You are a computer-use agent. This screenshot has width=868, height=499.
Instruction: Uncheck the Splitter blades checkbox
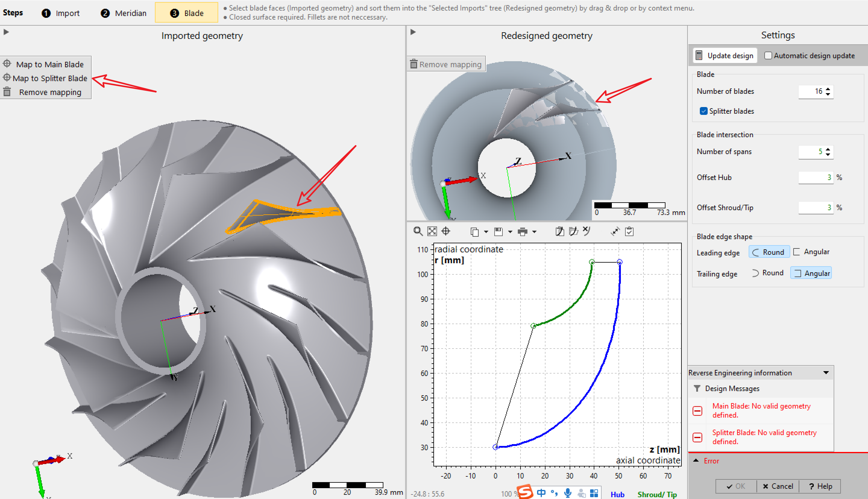coord(703,111)
